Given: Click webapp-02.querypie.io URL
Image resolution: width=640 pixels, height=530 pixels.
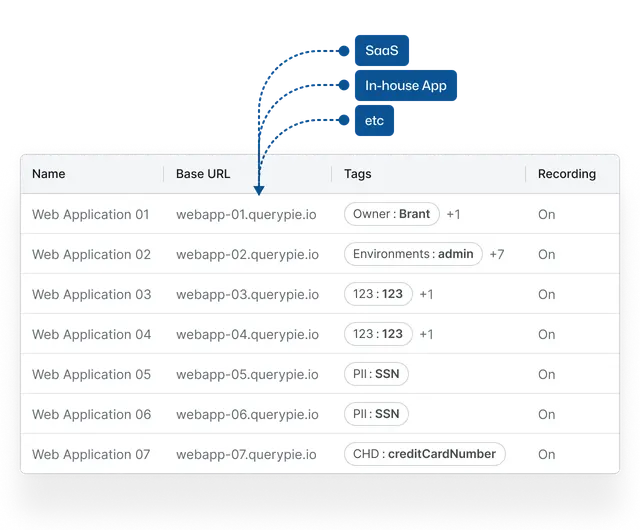Looking at the screenshot, I should pyautogui.click(x=247, y=255).
